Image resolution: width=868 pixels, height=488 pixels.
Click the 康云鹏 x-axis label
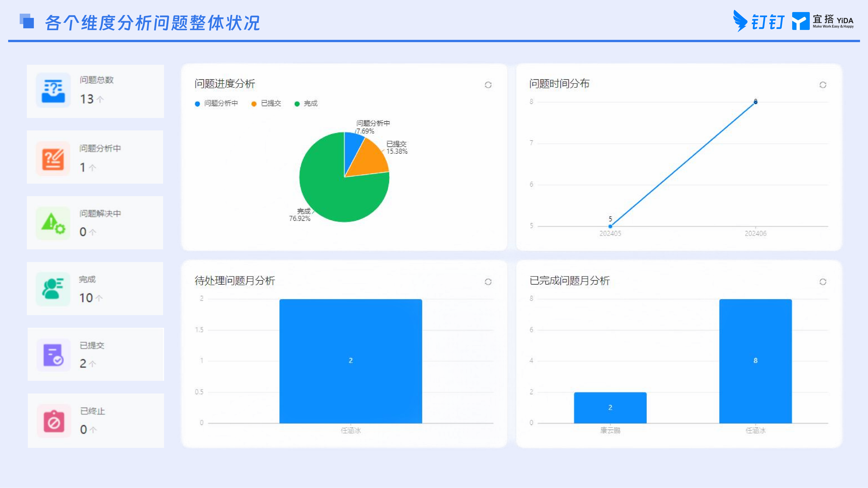(x=610, y=430)
